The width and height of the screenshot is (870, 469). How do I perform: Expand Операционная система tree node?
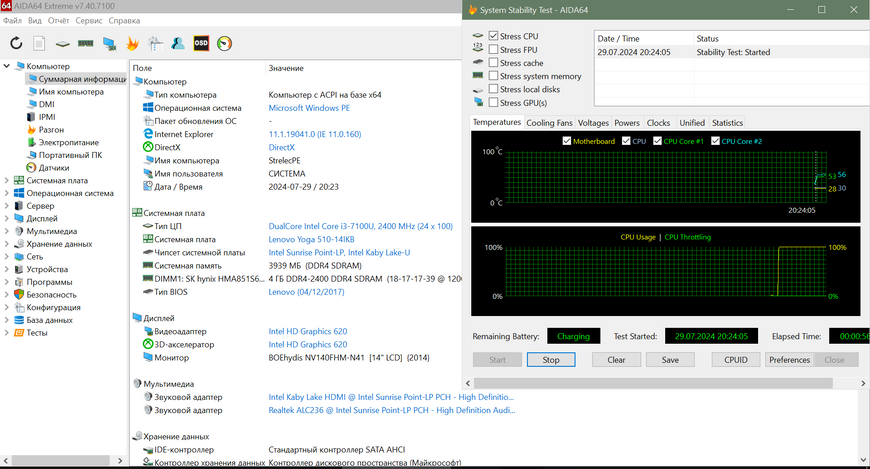click(7, 193)
